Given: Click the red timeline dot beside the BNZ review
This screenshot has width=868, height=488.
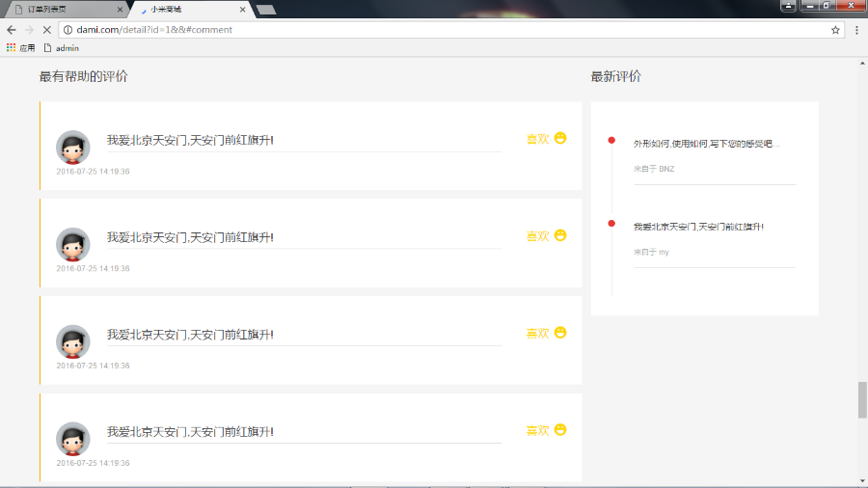Looking at the screenshot, I should tap(611, 141).
